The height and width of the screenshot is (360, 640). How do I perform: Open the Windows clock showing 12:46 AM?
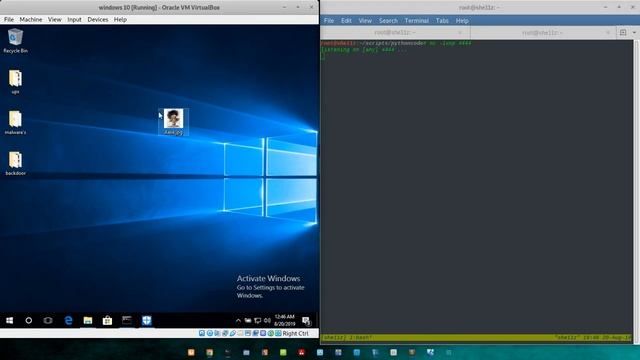(284, 320)
